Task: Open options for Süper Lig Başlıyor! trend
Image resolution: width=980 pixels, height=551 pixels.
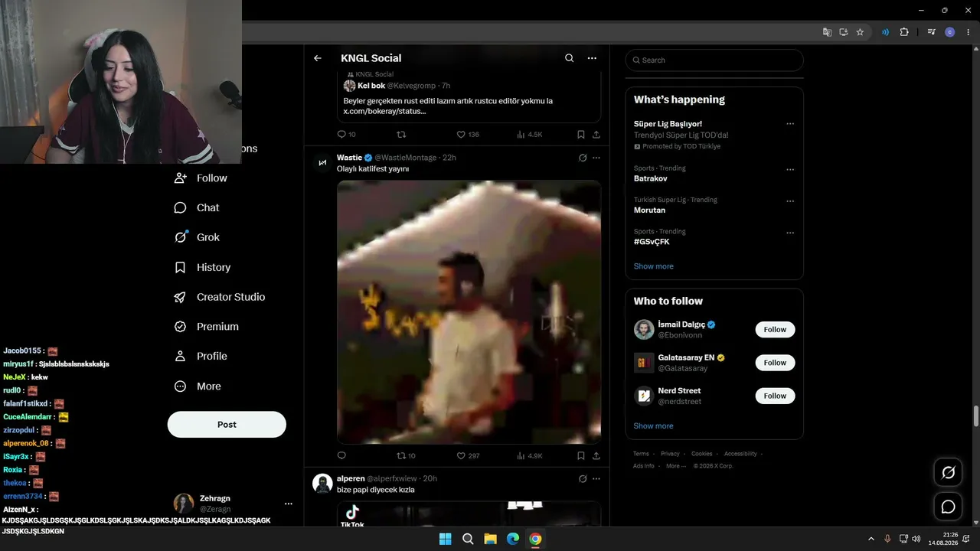Action: [x=790, y=124]
